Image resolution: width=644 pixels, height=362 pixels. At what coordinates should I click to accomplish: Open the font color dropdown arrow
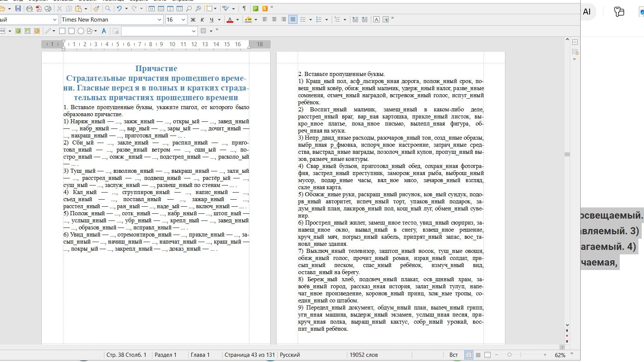coord(238,19)
